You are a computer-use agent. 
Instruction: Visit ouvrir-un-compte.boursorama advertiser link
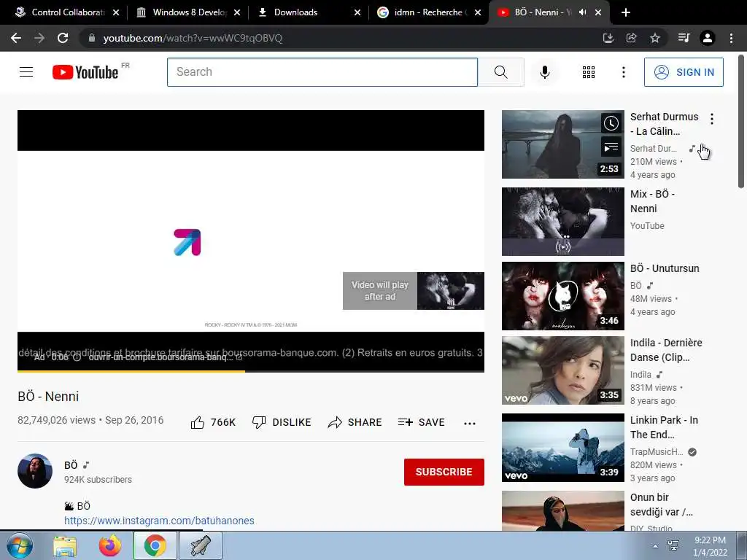pyautogui.click(x=165, y=357)
